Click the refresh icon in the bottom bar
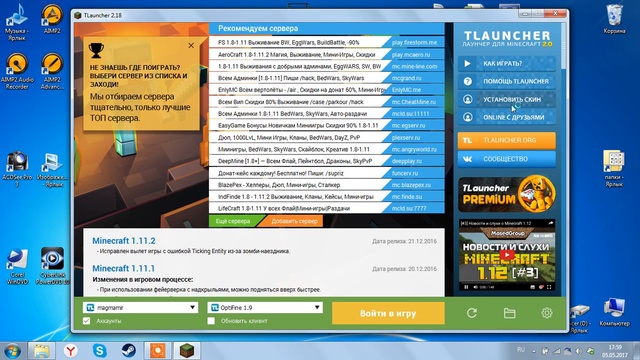Viewport: 640px width, 360px height. pos(472,313)
